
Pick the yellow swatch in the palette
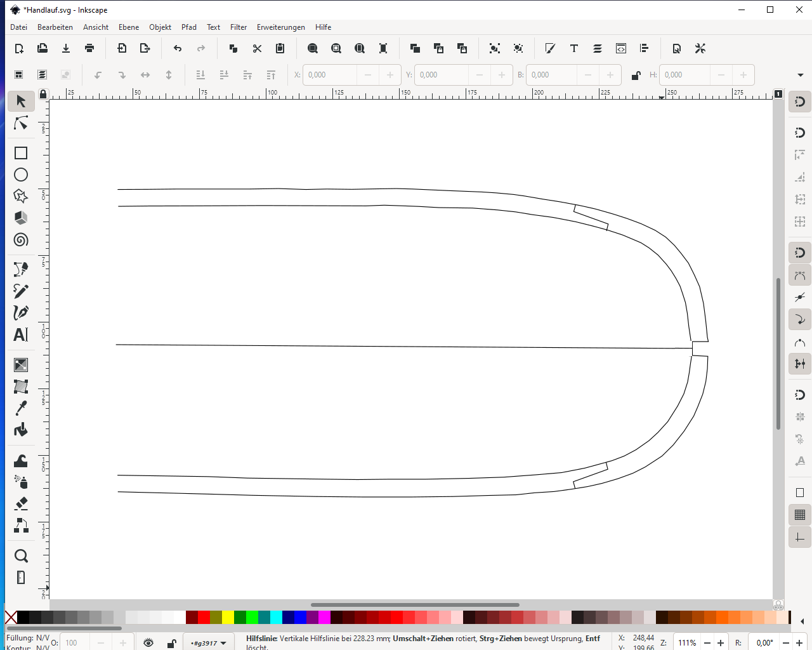coord(228,618)
